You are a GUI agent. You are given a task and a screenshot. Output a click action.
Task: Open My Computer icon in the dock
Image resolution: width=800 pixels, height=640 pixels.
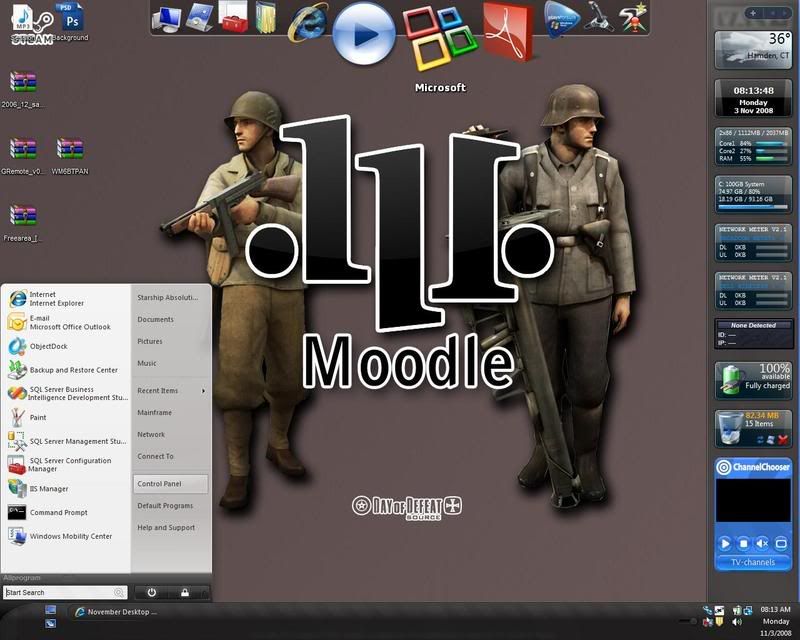click(167, 19)
